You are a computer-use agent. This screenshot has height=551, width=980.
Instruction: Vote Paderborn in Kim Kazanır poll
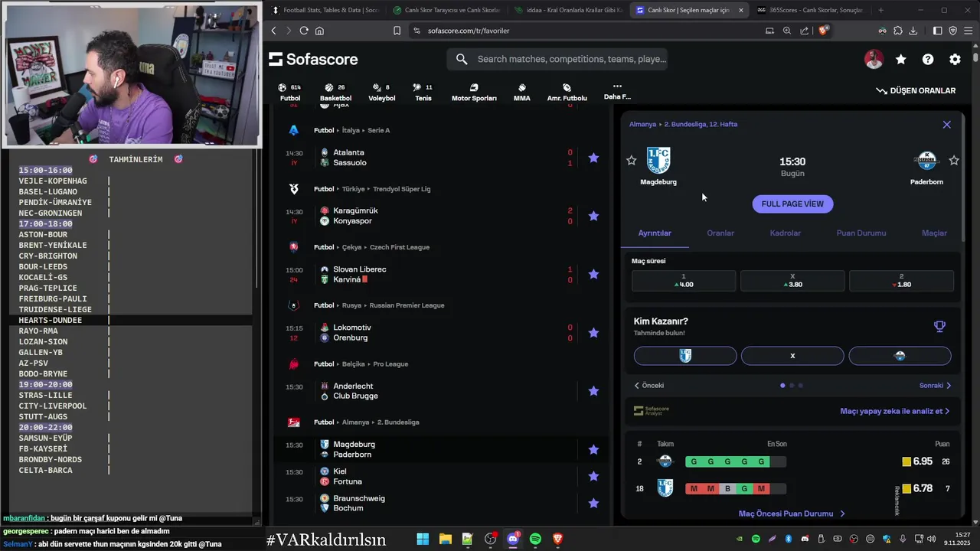tap(900, 355)
